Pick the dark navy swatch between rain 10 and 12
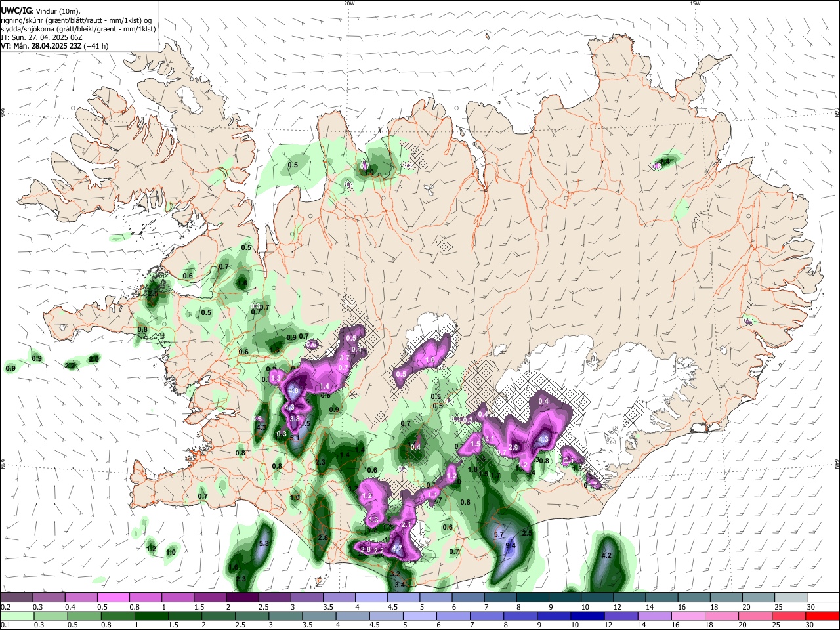The height and width of the screenshot is (630, 840). click(587, 616)
